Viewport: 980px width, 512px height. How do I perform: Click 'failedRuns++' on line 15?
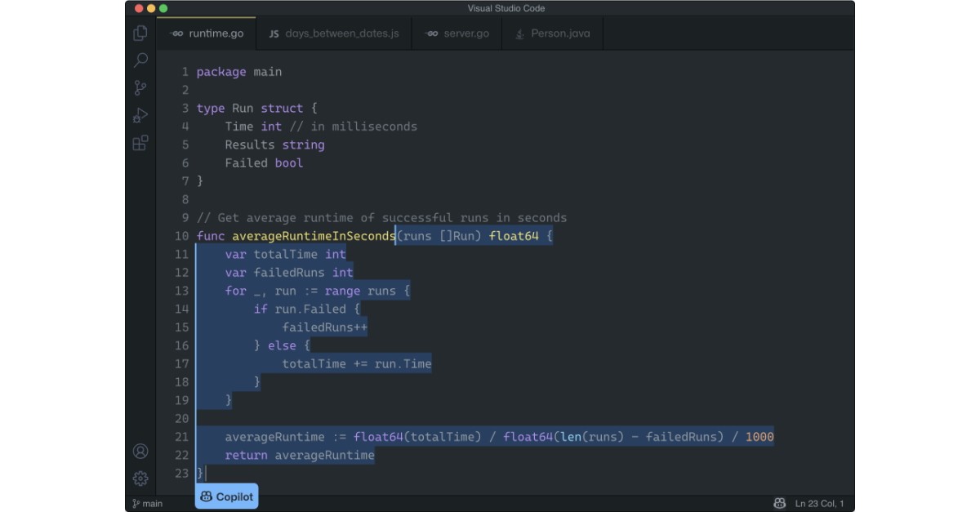pyautogui.click(x=325, y=327)
